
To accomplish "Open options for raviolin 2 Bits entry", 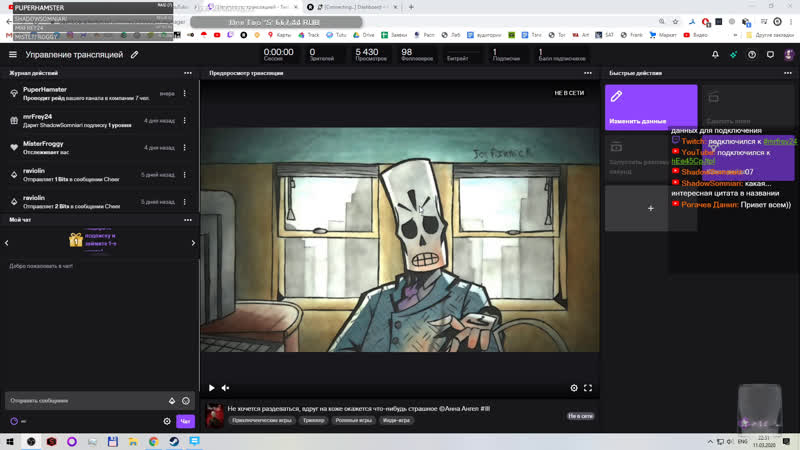I will coord(185,202).
